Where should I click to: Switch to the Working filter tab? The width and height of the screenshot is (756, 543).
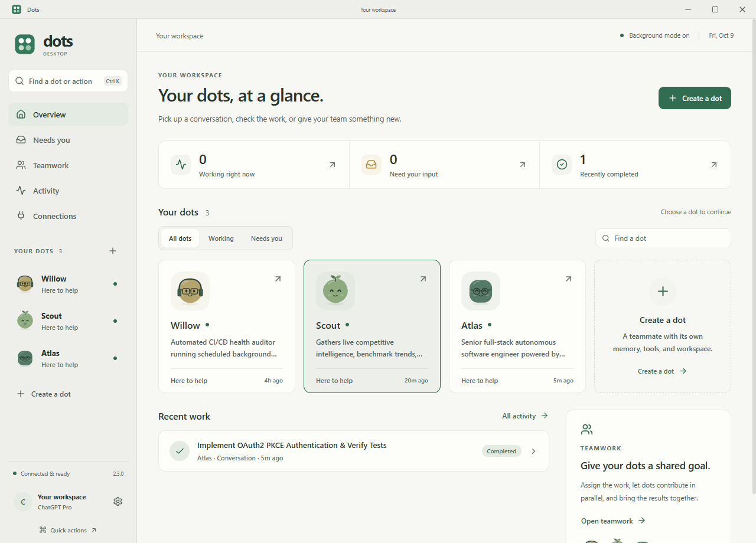[x=221, y=238]
